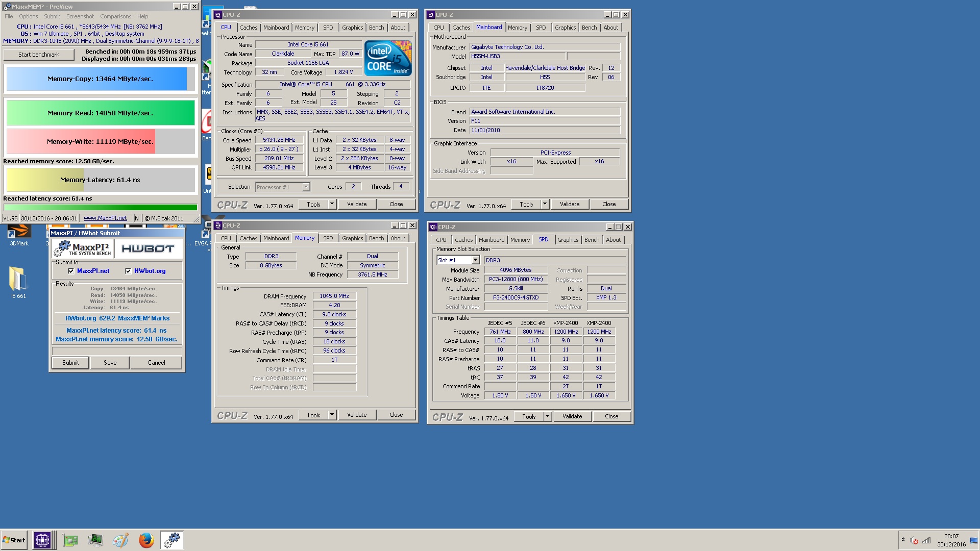
Task: Click Cancel in HWbot Submit dialog
Action: (156, 363)
